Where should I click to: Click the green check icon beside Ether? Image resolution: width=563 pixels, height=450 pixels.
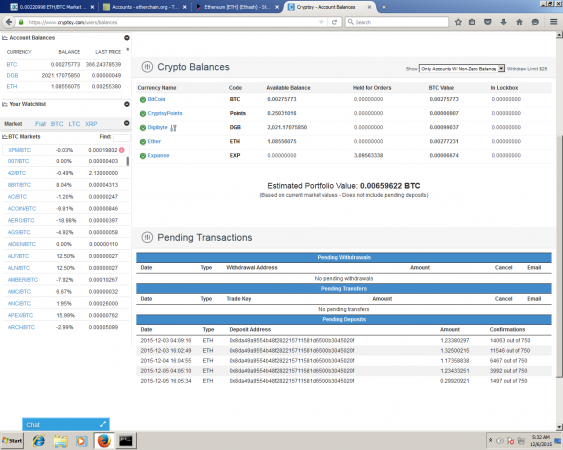coord(143,142)
